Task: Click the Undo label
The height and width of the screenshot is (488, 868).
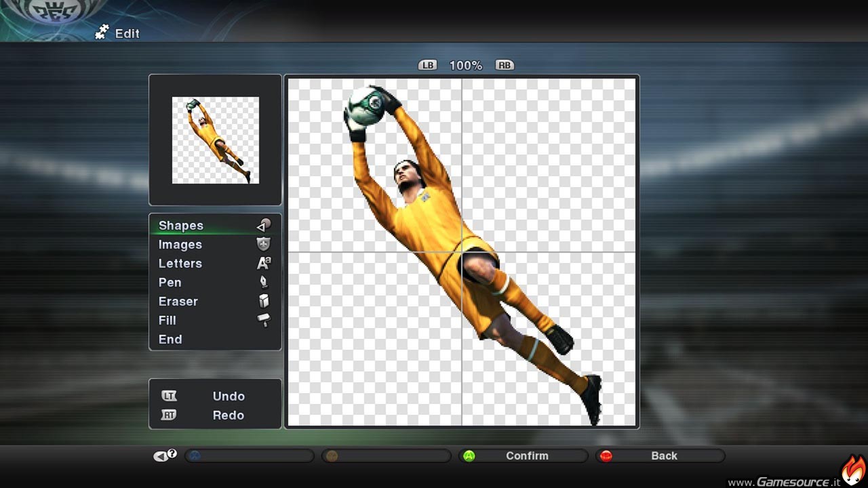Action: click(229, 396)
